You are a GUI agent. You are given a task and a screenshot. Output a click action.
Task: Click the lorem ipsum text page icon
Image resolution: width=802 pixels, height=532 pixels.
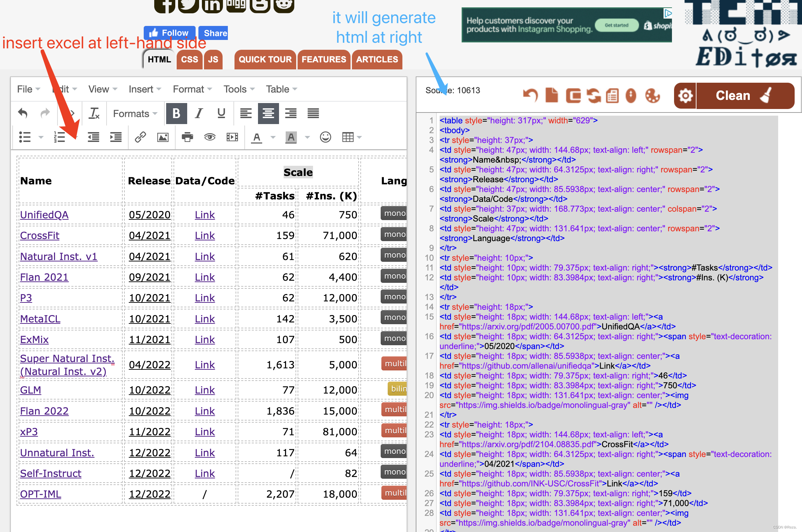[x=612, y=95]
